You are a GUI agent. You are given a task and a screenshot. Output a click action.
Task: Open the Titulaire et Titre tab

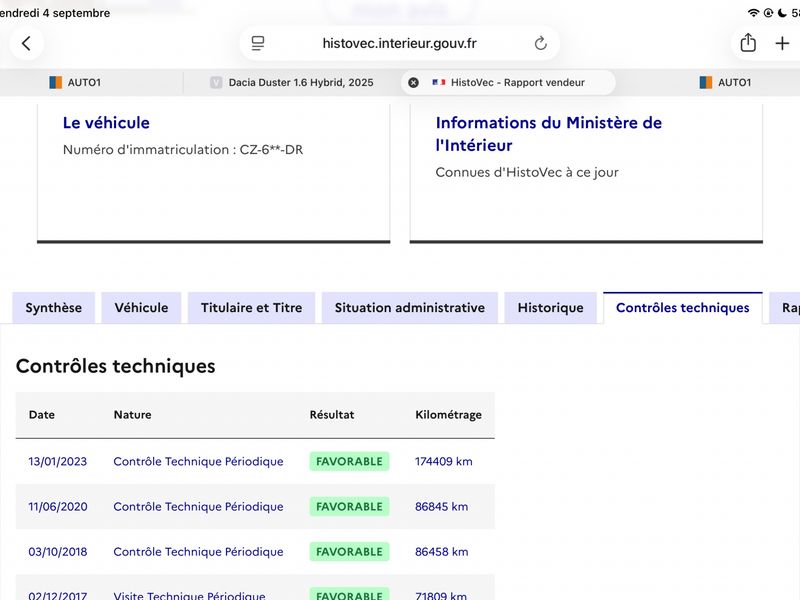[252, 308]
